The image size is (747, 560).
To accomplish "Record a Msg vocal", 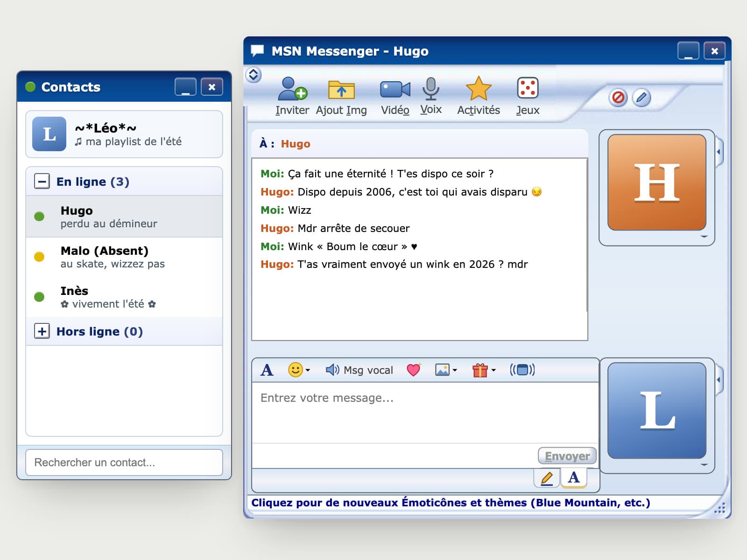I will tap(359, 370).
